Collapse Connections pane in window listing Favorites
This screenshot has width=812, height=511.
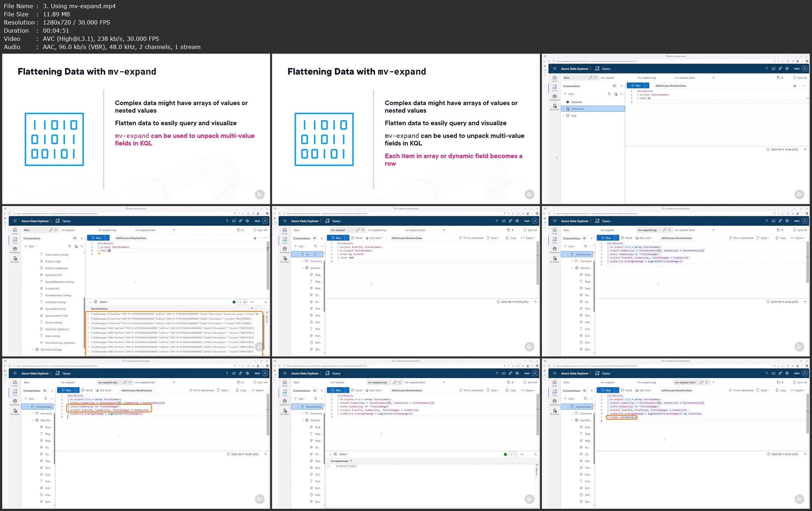(621, 86)
